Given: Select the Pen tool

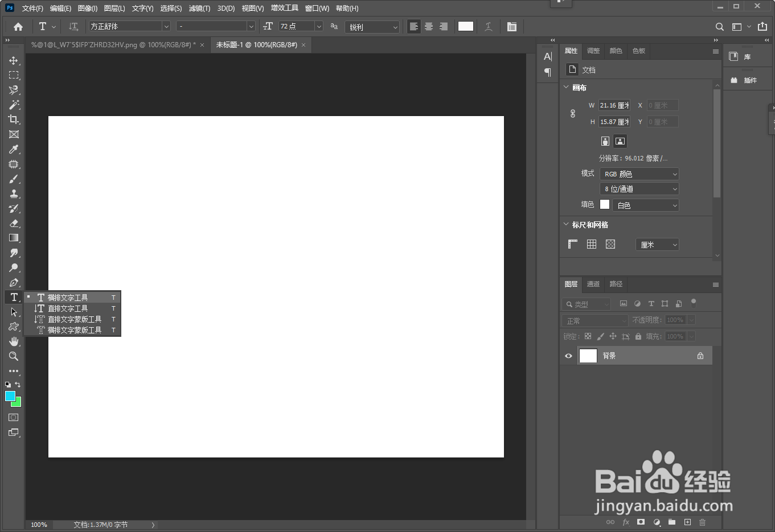Looking at the screenshot, I should (x=14, y=282).
